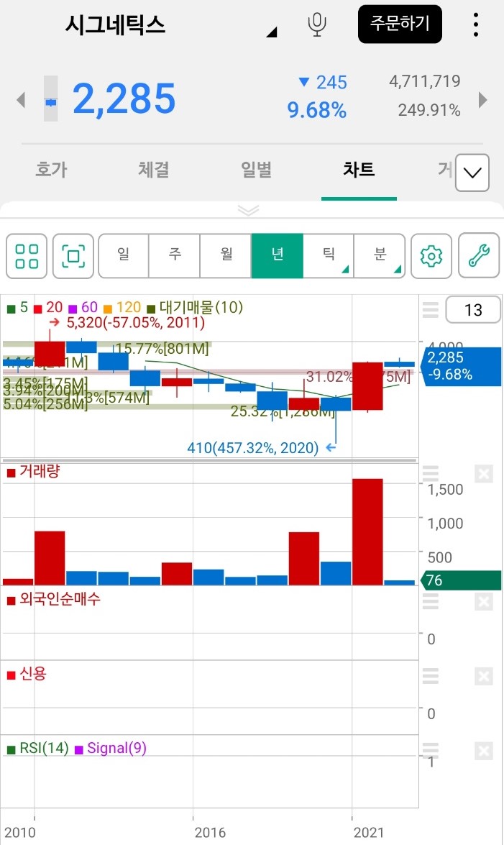The width and height of the screenshot is (504, 845).
Task: Tap the 120-period moving average legend
Action: tap(122, 308)
